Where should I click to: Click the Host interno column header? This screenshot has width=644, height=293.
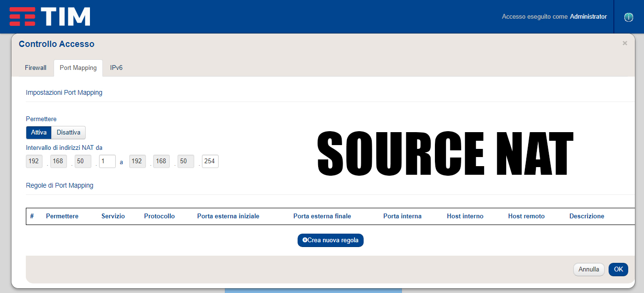pos(465,216)
